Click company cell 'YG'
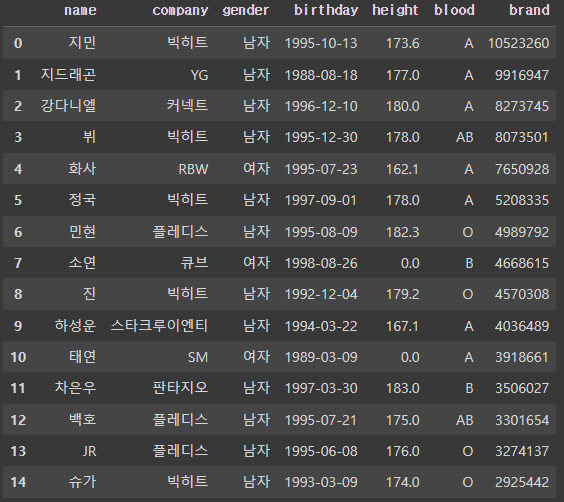The image size is (564, 502). pyautogui.click(x=200, y=75)
